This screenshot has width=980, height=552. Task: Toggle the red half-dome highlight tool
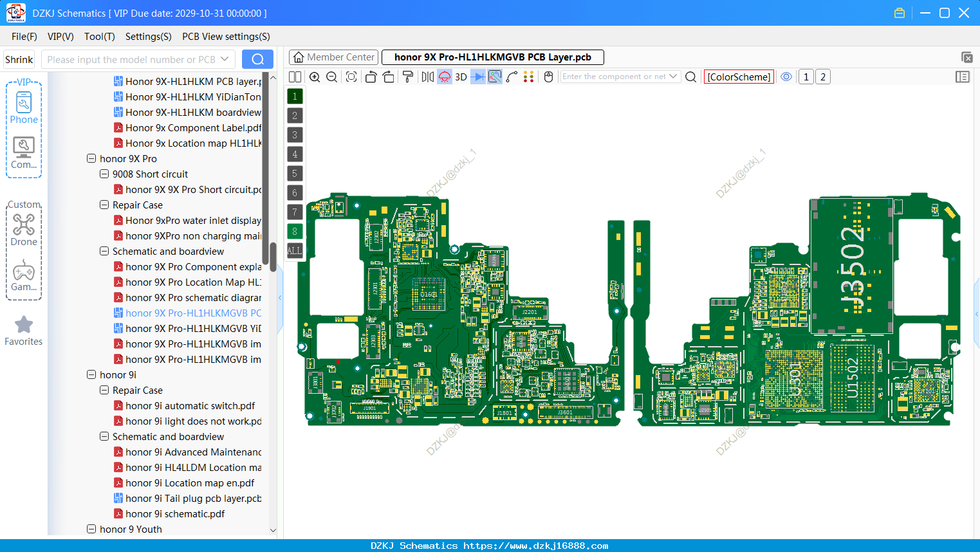pos(445,77)
